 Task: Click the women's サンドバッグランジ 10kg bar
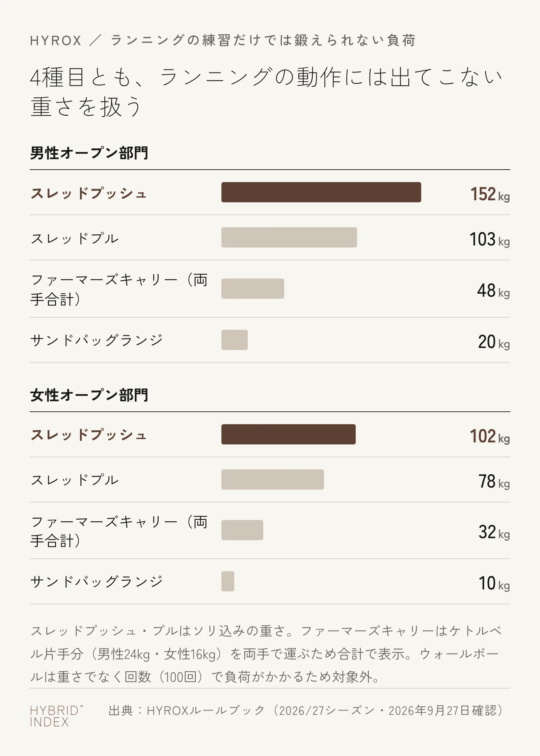pyautogui.click(x=227, y=581)
